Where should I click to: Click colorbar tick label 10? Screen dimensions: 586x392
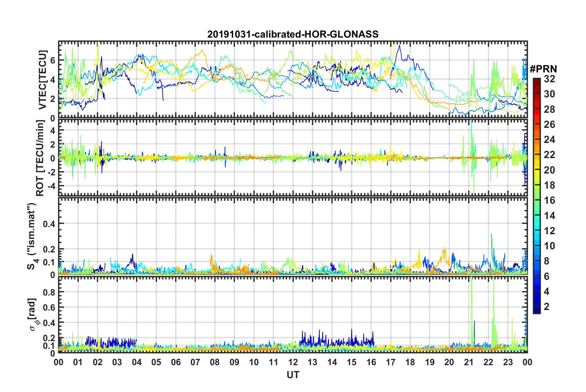[x=549, y=246]
